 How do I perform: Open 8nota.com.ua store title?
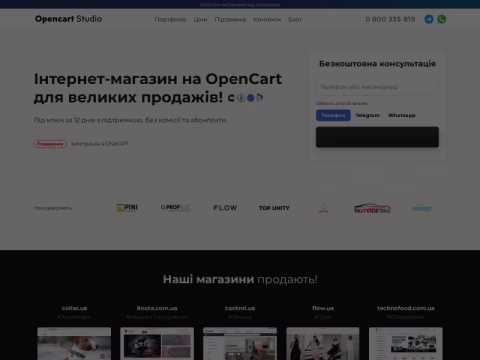point(157,308)
